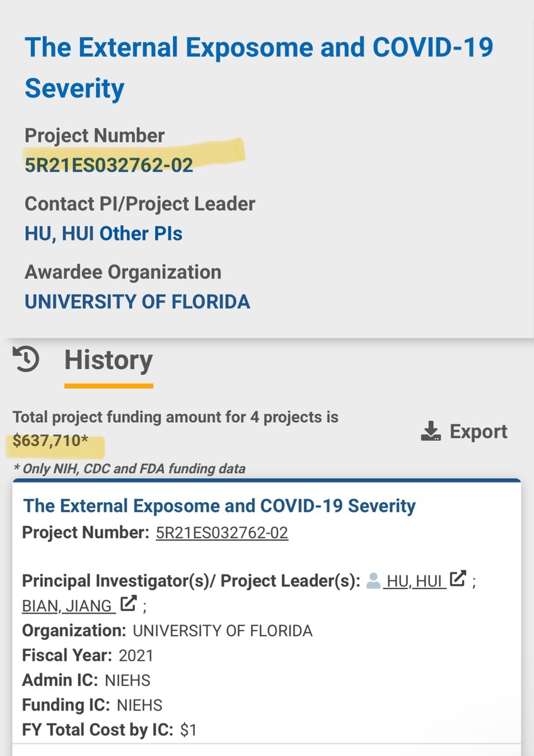
Task: Open the large project title heading link
Action: point(258,67)
